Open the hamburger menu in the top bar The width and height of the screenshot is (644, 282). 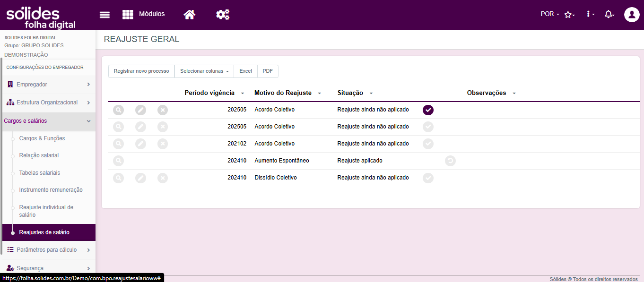[x=104, y=15]
